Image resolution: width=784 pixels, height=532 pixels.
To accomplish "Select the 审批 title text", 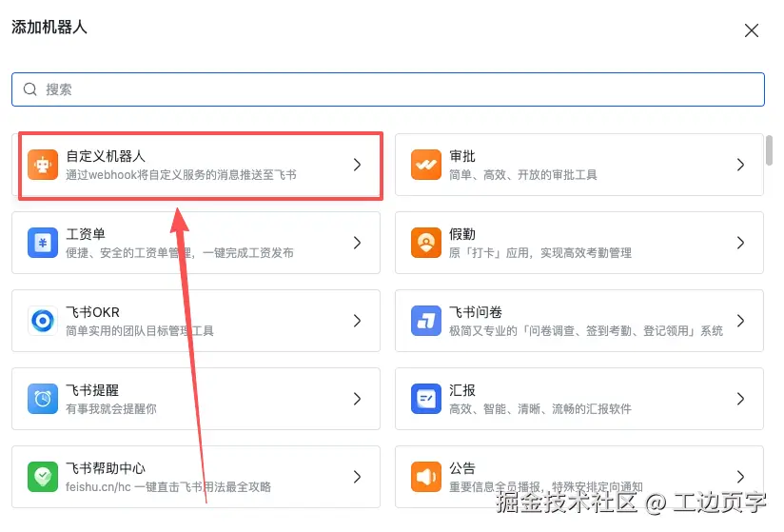I will [x=462, y=156].
